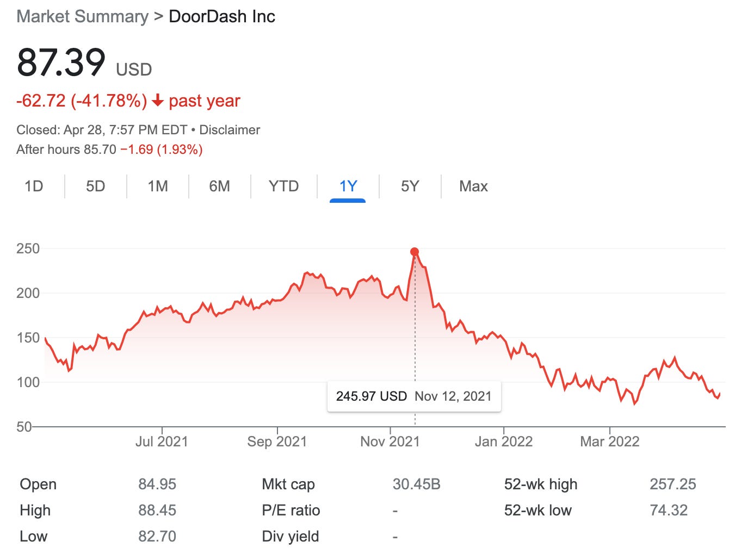Viewport: 729px width, 560px height.
Task: Click the Jul 2021 axis label
Action: 162,441
